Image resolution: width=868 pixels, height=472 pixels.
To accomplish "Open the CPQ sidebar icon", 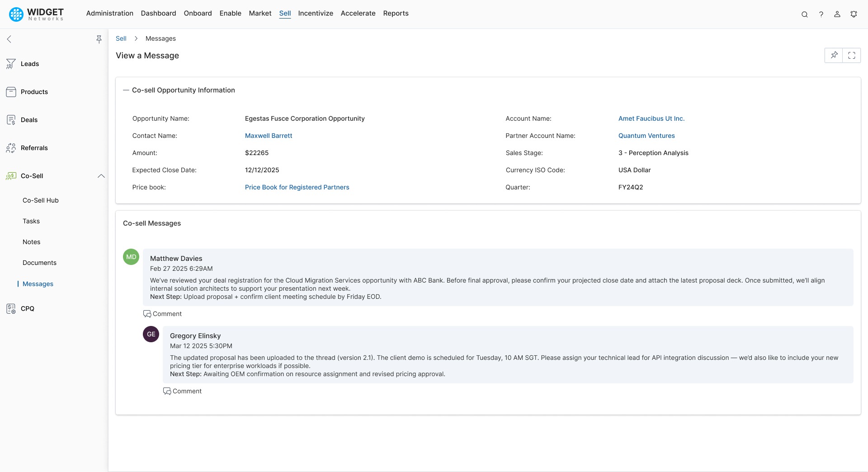I will coord(10,309).
